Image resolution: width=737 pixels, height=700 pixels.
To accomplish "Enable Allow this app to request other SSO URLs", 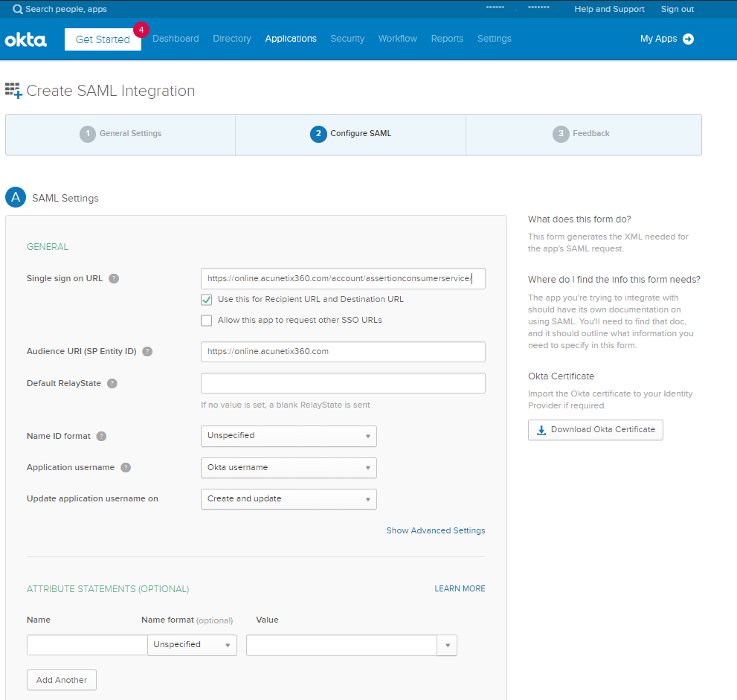I will tap(206, 321).
